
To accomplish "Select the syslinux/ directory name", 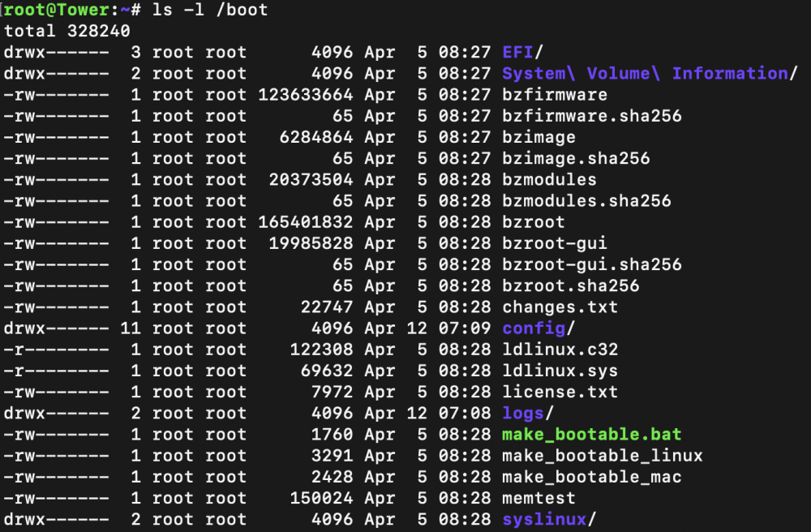I will (549, 519).
